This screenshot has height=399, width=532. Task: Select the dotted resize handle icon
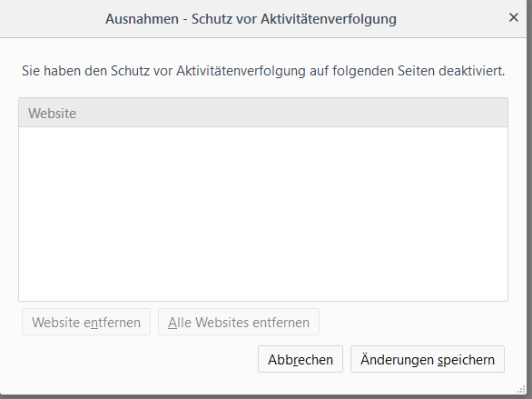(521, 390)
